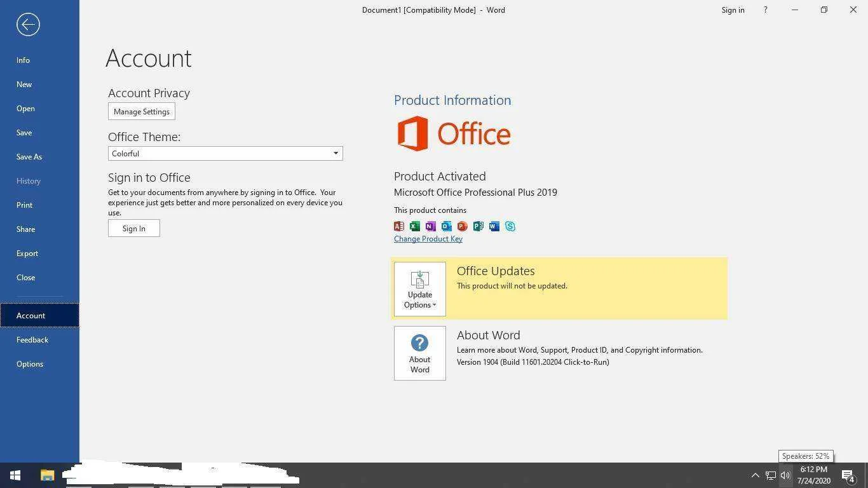Choose Open from the sidebar

click(x=25, y=109)
